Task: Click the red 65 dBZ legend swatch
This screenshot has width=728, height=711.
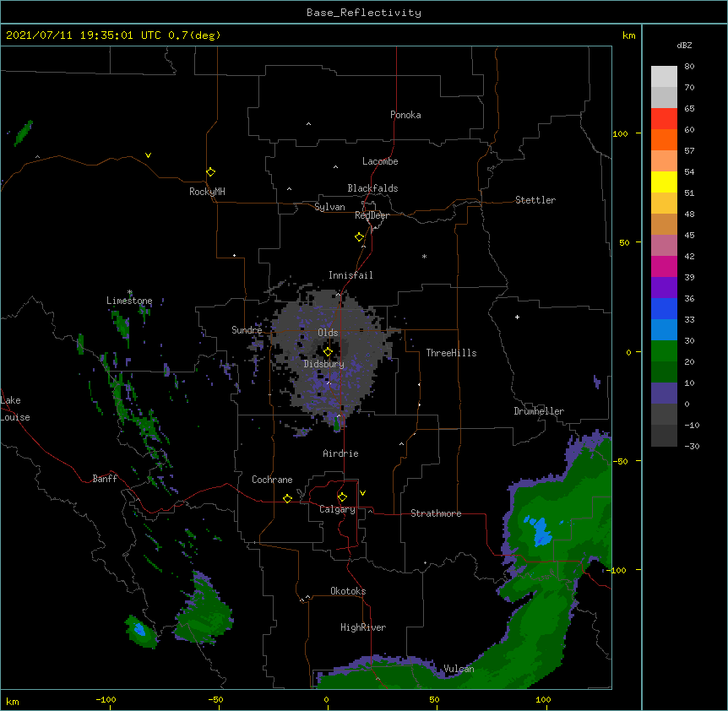Action: tap(664, 119)
